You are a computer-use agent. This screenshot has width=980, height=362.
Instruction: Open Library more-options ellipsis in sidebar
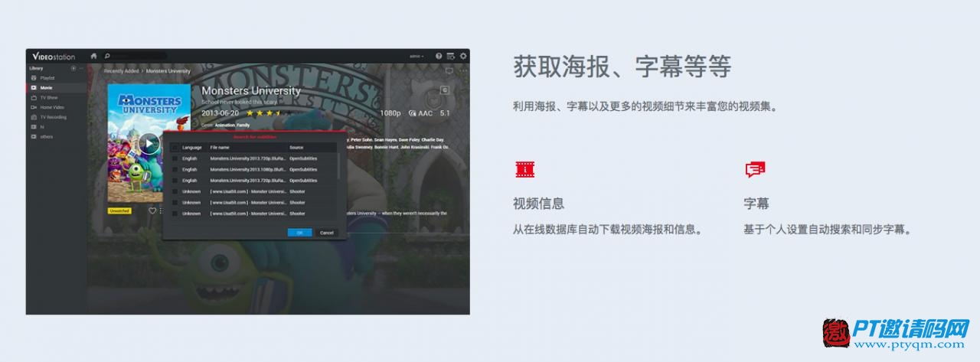click(x=81, y=68)
